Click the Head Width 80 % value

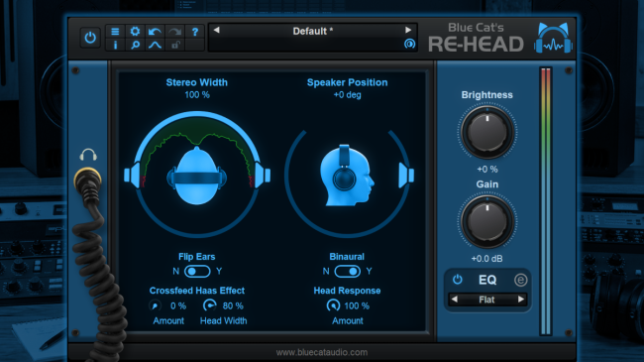pos(233,305)
